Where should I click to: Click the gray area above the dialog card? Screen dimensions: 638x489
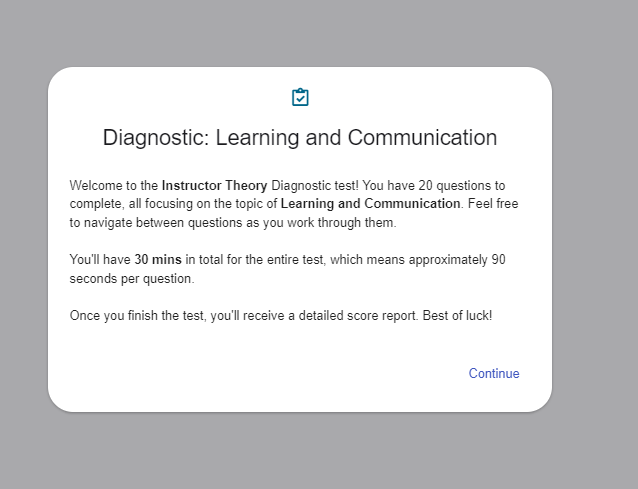click(x=300, y=32)
